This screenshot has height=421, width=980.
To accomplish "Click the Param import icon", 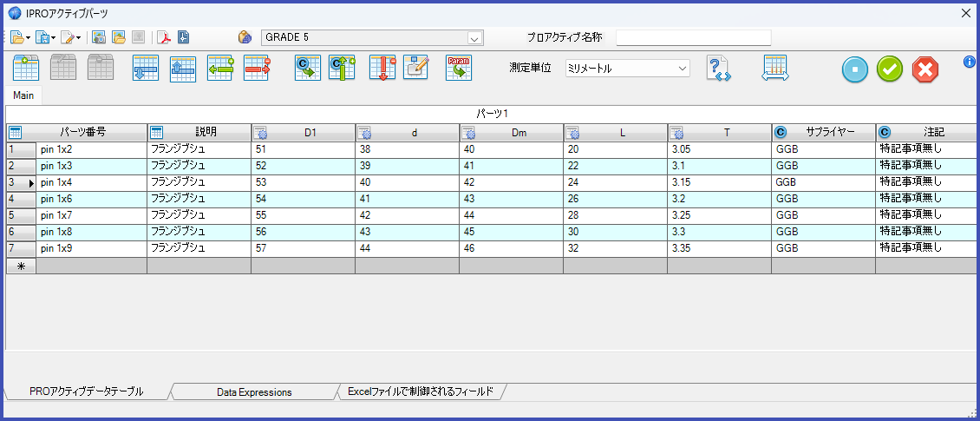I will click(459, 68).
